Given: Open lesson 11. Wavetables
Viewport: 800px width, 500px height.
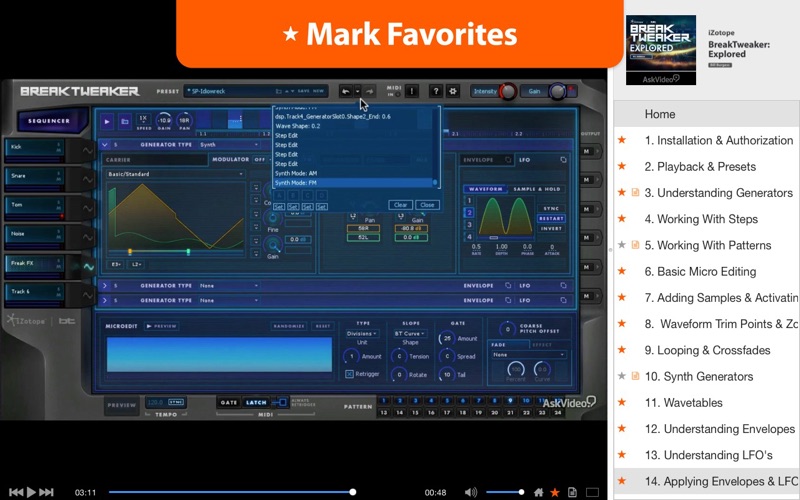Looking at the screenshot, I should pos(684,403).
